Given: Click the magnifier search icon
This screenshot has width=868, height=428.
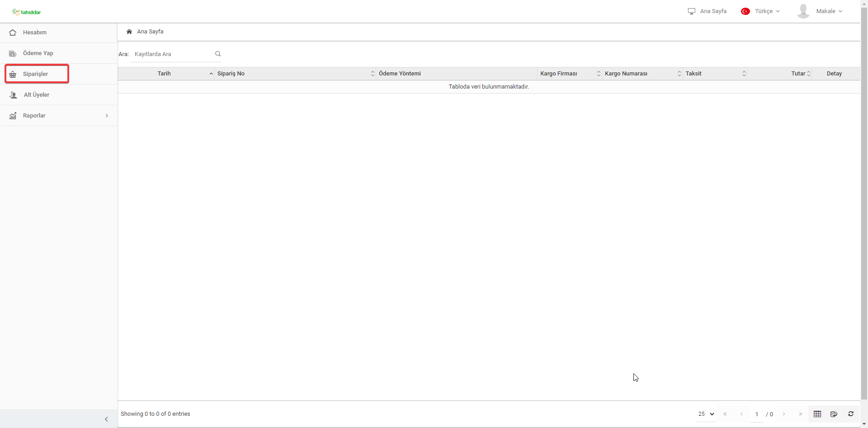Looking at the screenshot, I should pyautogui.click(x=218, y=54).
